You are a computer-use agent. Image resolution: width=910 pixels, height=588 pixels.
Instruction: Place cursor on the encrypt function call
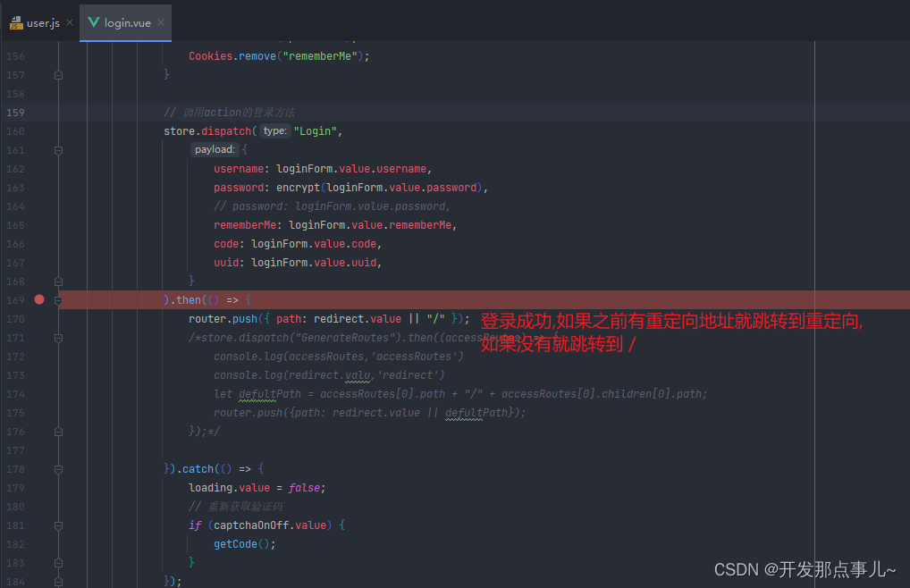298,188
